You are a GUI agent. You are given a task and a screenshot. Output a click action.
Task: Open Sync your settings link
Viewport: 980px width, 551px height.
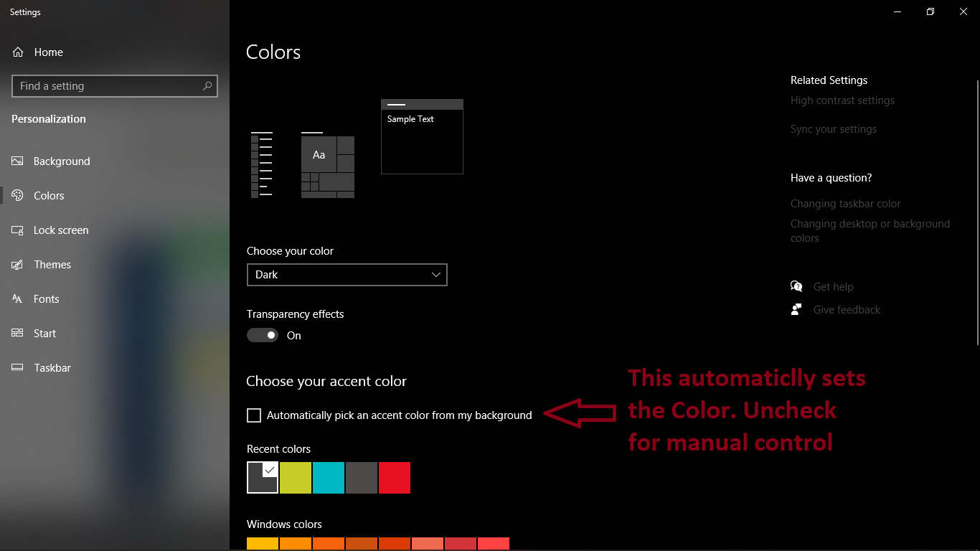pos(834,129)
